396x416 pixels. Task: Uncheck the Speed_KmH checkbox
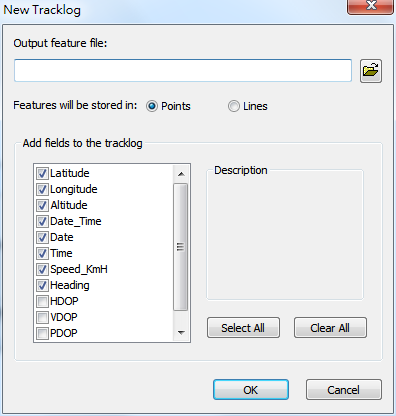(x=42, y=269)
